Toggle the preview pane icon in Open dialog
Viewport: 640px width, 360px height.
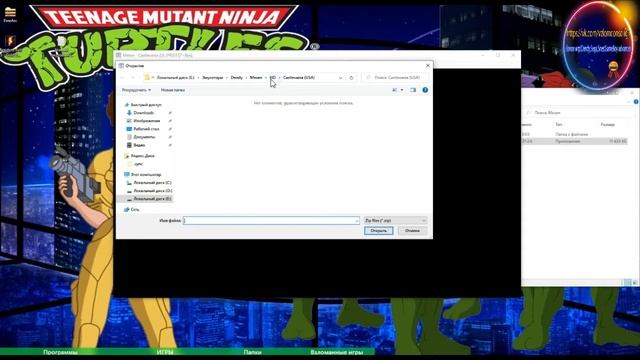[413, 90]
